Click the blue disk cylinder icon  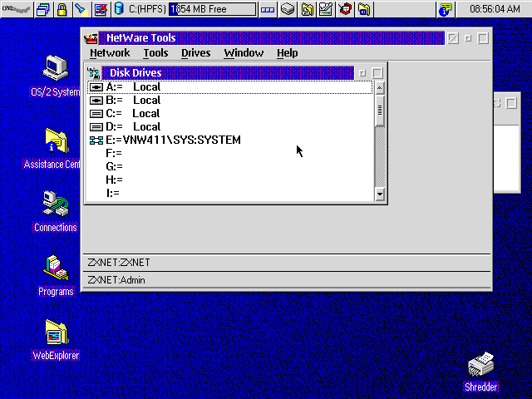coord(119,9)
